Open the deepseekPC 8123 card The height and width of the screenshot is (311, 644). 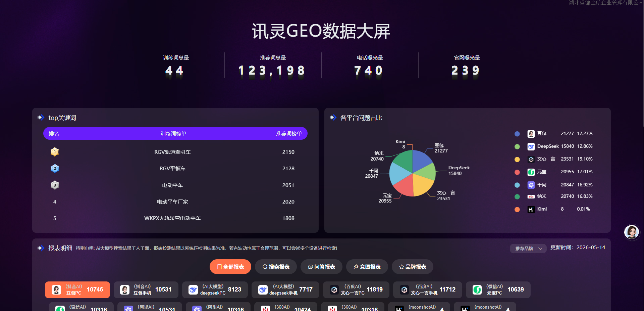(x=215, y=290)
